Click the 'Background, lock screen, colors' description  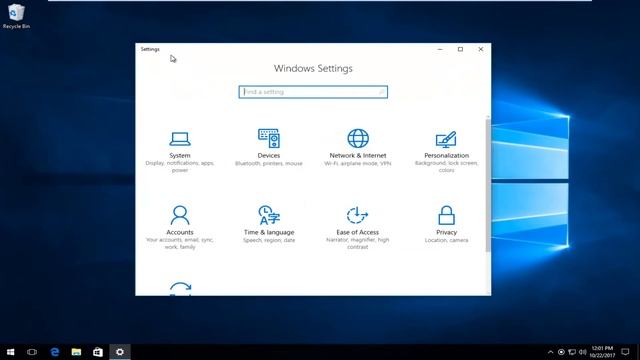(x=446, y=167)
